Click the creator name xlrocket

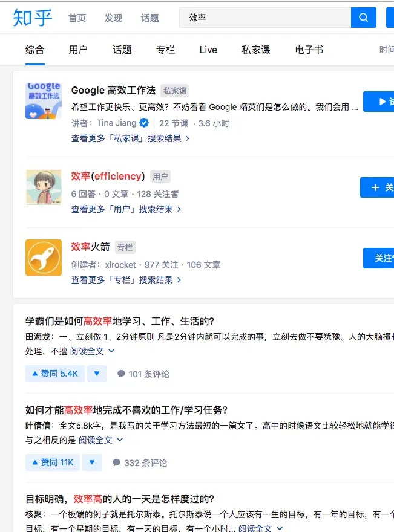pyautogui.click(x=120, y=265)
